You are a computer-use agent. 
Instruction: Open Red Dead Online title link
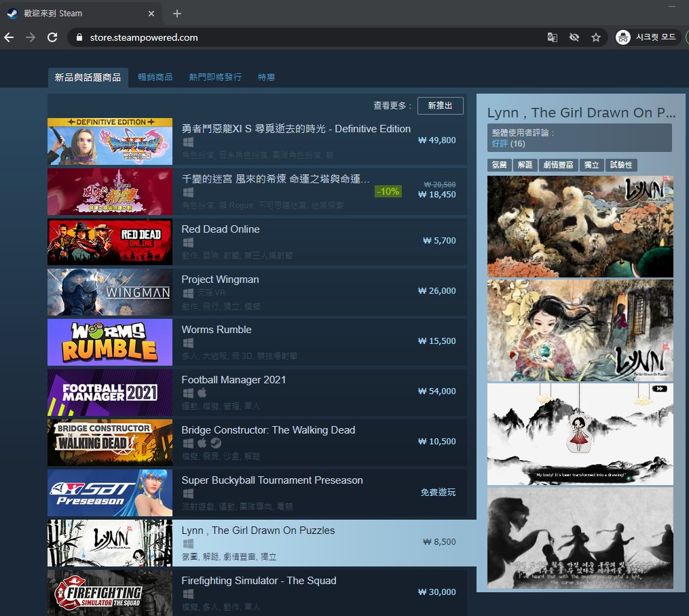(221, 229)
